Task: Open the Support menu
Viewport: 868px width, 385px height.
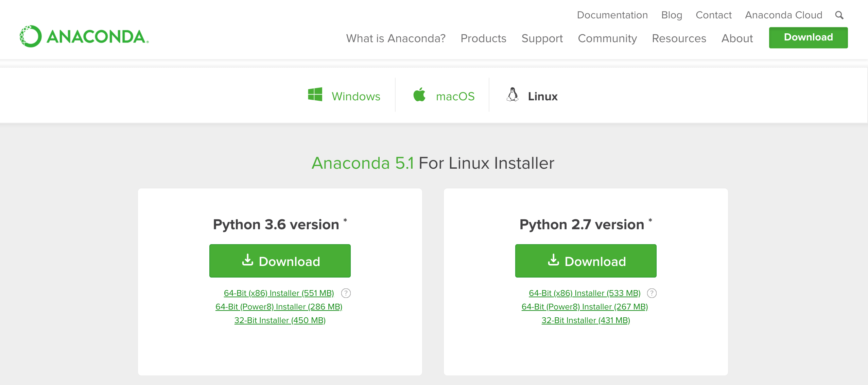Action: [x=542, y=38]
